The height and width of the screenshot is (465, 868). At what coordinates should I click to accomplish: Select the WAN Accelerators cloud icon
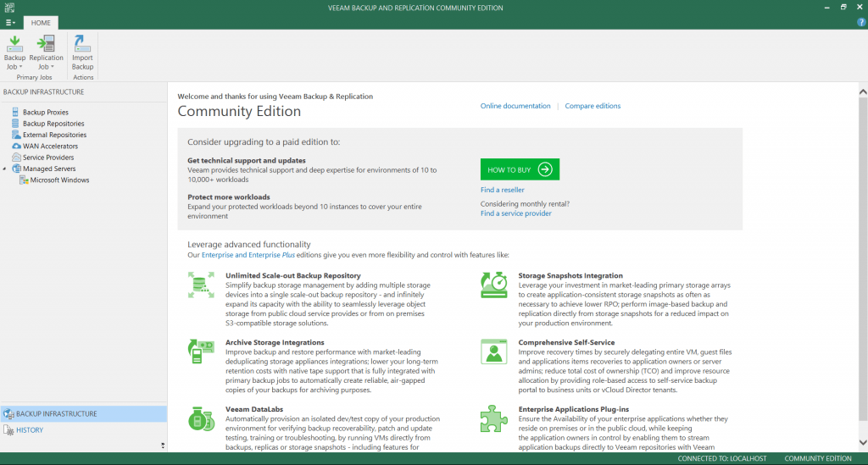tap(16, 146)
